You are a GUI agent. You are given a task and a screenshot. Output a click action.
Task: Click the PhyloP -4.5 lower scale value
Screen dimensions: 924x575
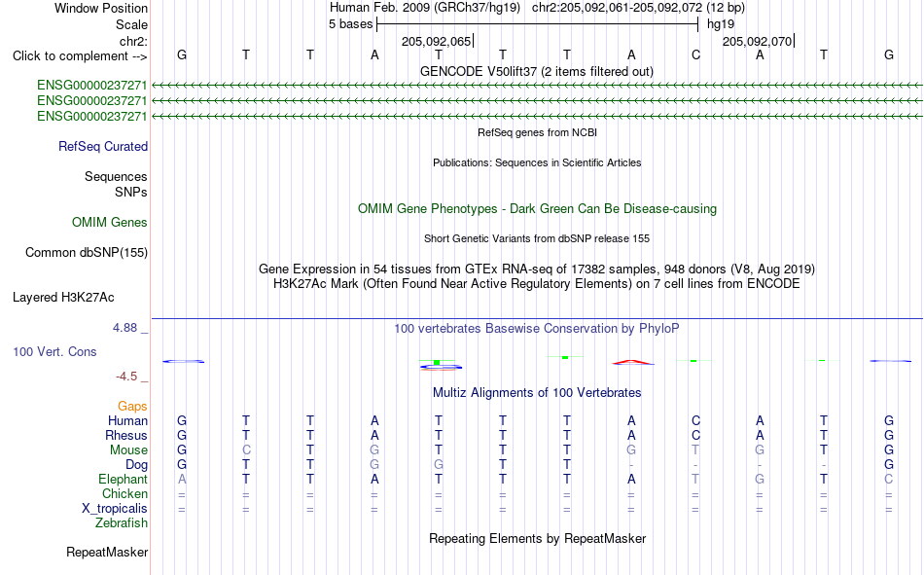[126, 377]
